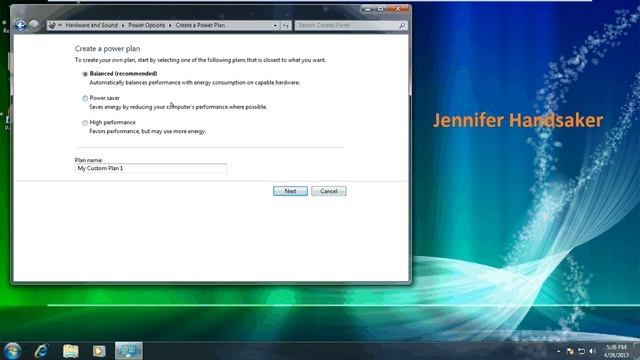Click the Show desktop strip on taskbar
The height and width of the screenshot is (360, 640).
pyautogui.click(x=636, y=351)
